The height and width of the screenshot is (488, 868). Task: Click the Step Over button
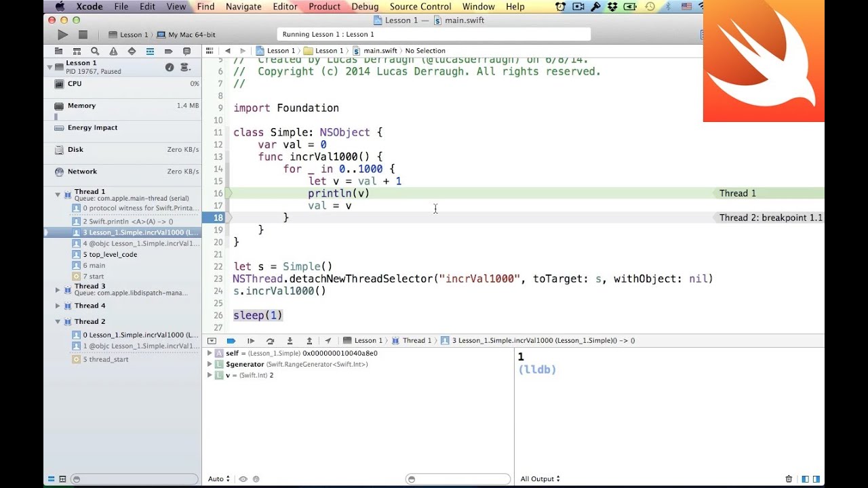pos(270,341)
